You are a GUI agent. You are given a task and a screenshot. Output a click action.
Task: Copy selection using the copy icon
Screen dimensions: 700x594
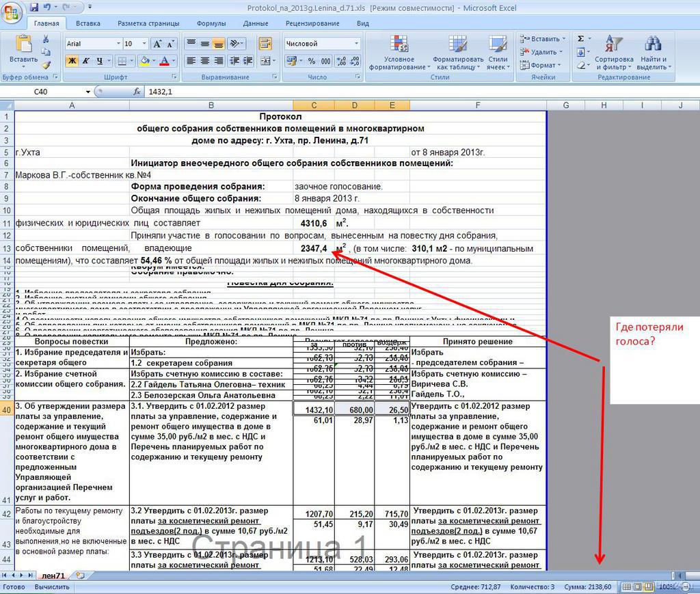46,52
